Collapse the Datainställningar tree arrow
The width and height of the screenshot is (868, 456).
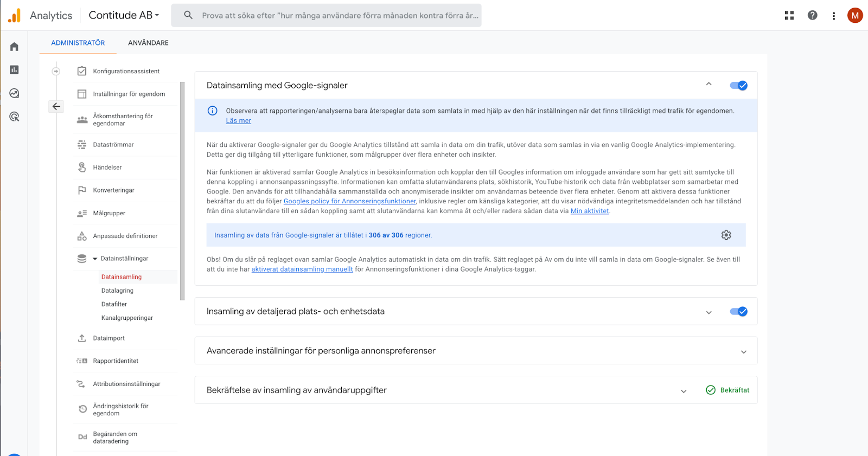[x=95, y=259]
